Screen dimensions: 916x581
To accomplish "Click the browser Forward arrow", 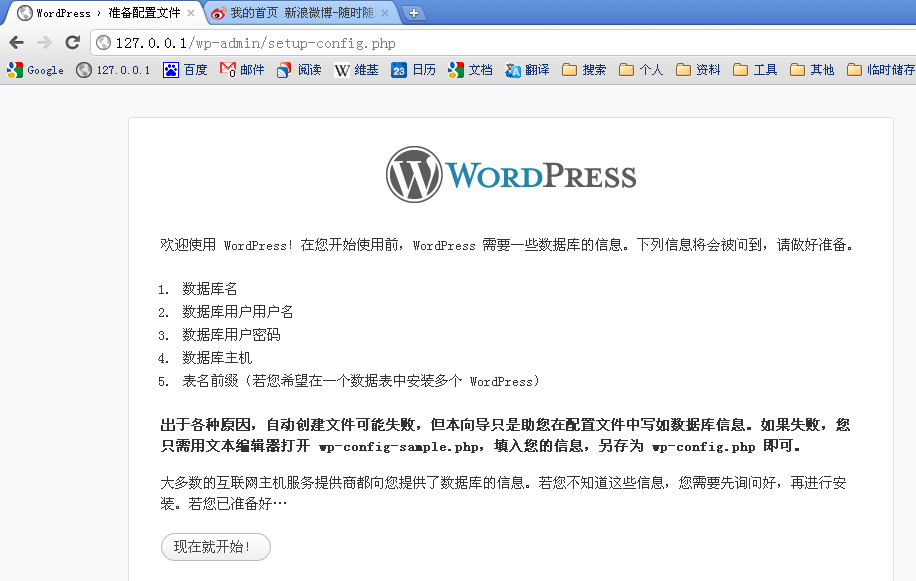I will pos(44,43).
